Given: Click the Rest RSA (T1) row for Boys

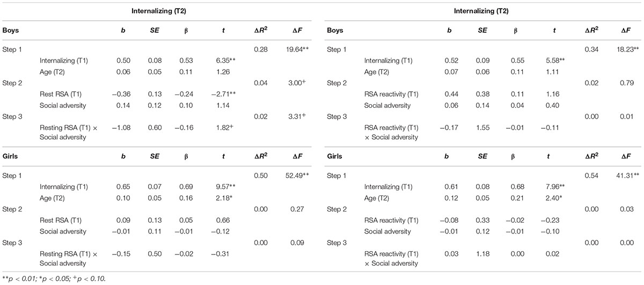Looking at the screenshot, I should (x=160, y=94).
